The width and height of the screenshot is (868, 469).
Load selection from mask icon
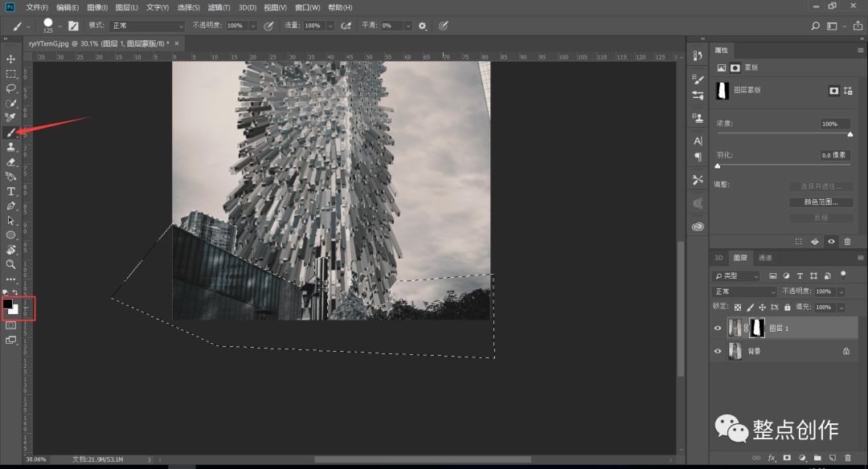798,241
